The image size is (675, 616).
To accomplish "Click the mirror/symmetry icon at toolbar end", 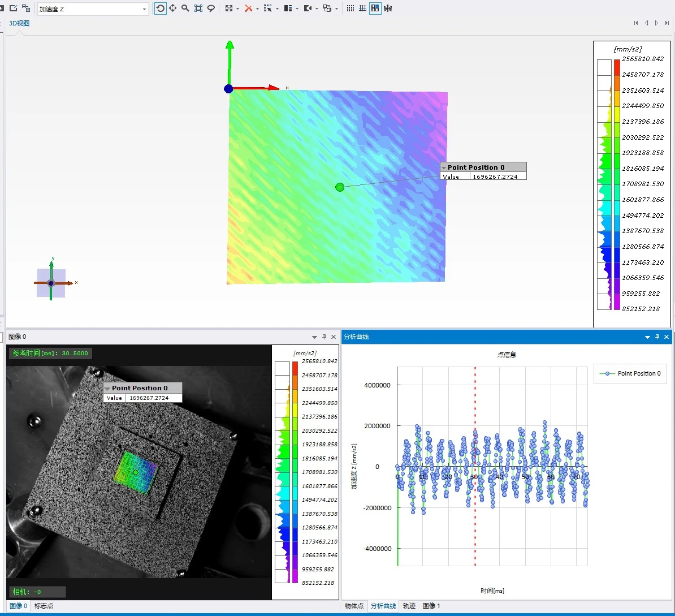I will (388, 8).
